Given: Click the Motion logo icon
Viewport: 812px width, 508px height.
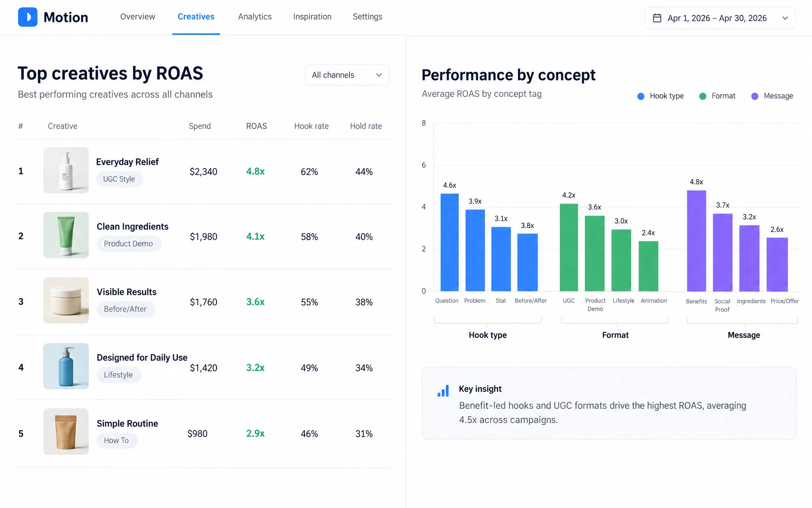Looking at the screenshot, I should pos(28,17).
